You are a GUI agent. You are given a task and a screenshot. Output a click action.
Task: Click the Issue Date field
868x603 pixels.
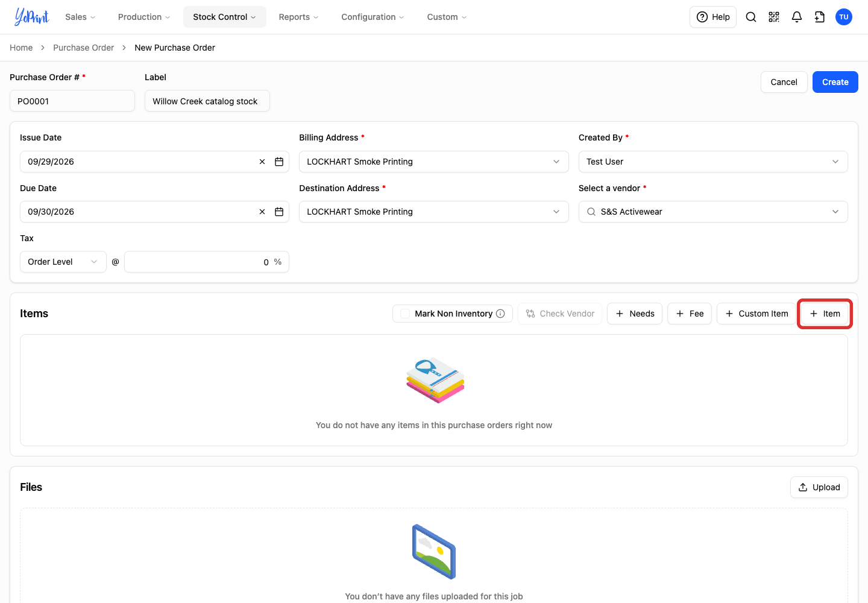tap(154, 162)
